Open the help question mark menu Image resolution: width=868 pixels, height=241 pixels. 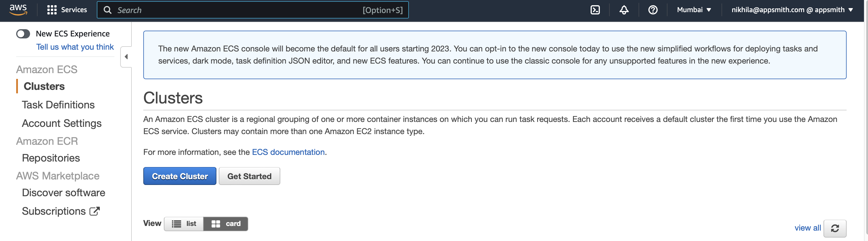[653, 10]
